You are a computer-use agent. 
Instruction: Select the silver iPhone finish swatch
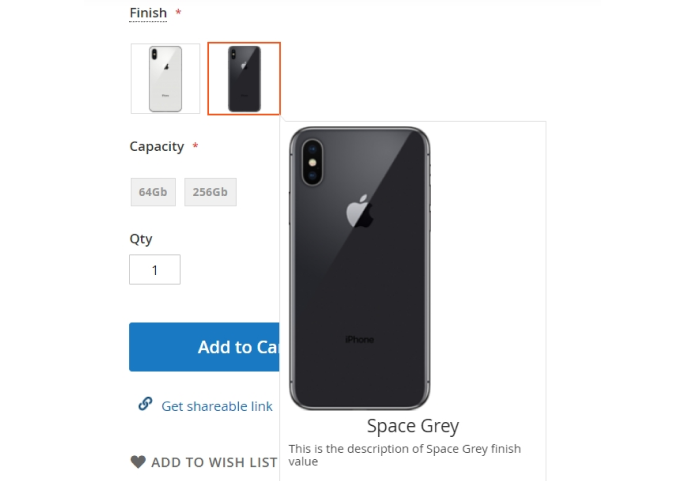pos(165,78)
